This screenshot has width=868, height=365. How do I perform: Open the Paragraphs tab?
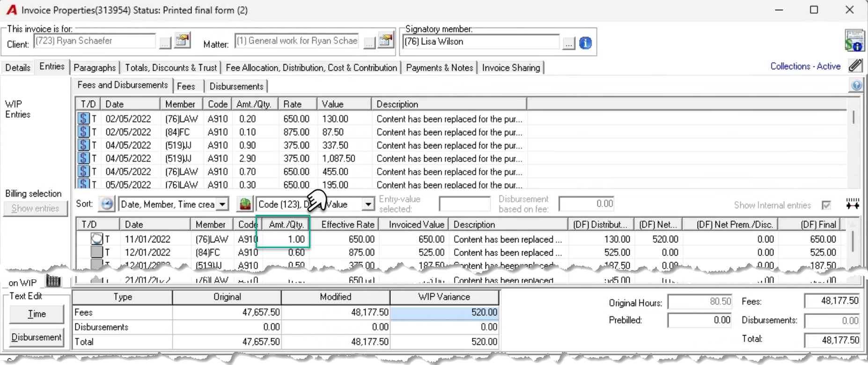tap(95, 67)
